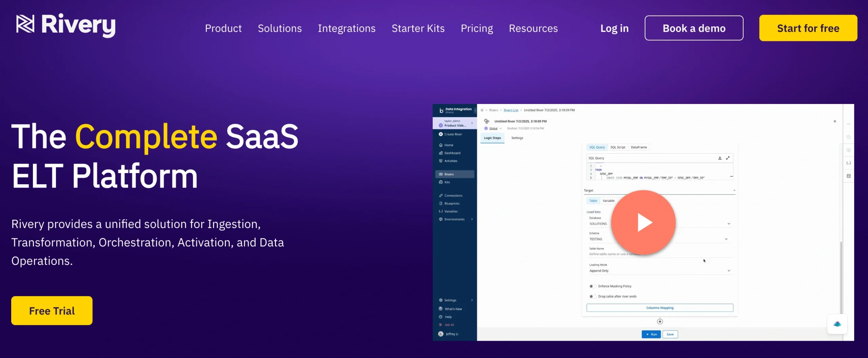
Task: Click the Rivery logo in header
Action: point(66,25)
